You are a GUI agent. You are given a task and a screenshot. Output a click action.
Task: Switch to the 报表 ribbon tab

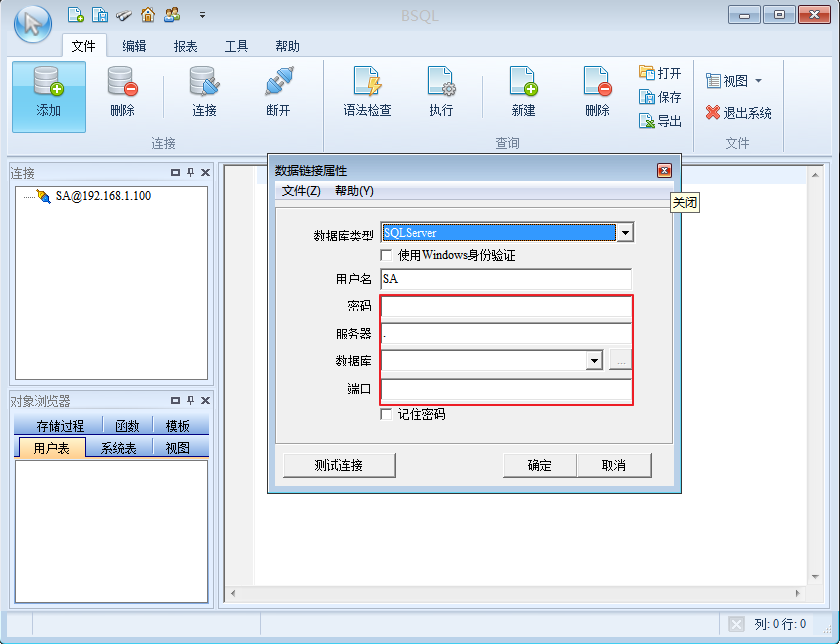(x=185, y=46)
